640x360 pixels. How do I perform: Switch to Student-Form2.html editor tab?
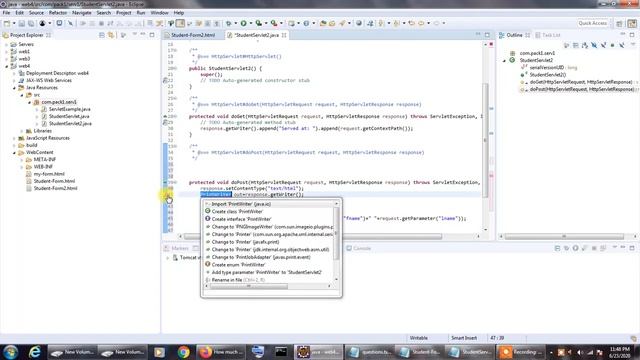[193, 35]
